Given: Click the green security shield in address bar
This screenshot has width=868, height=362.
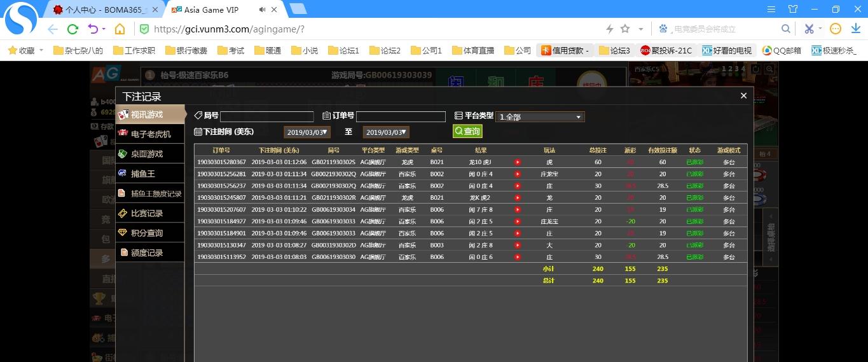Looking at the screenshot, I should [144, 29].
